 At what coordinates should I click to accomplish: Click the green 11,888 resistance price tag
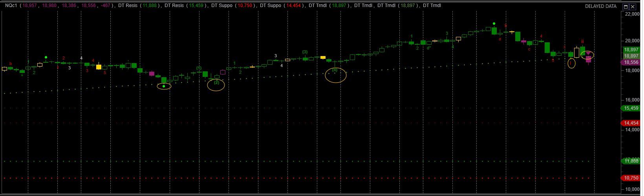click(631, 161)
